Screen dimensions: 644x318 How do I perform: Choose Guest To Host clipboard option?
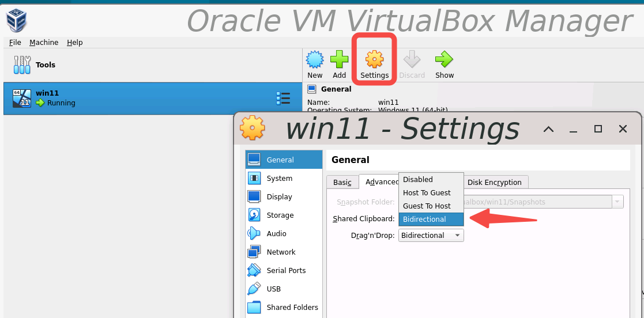pyautogui.click(x=431, y=206)
